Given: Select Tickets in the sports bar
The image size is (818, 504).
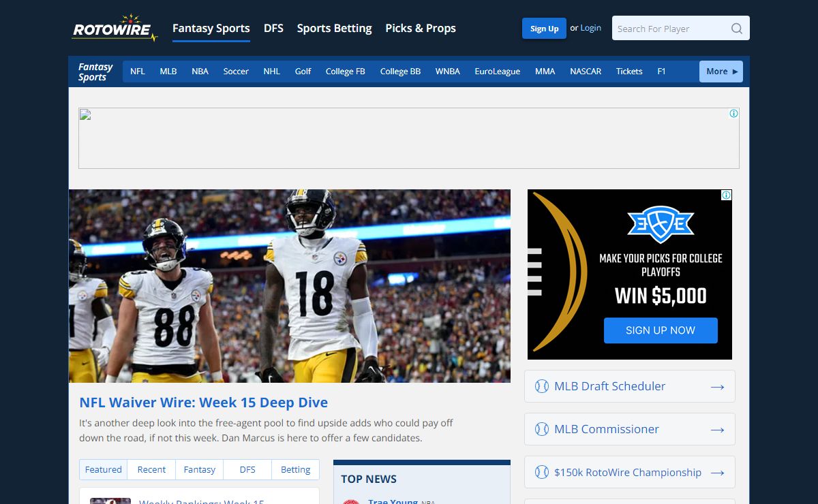Looking at the screenshot, I should [629, 72].
